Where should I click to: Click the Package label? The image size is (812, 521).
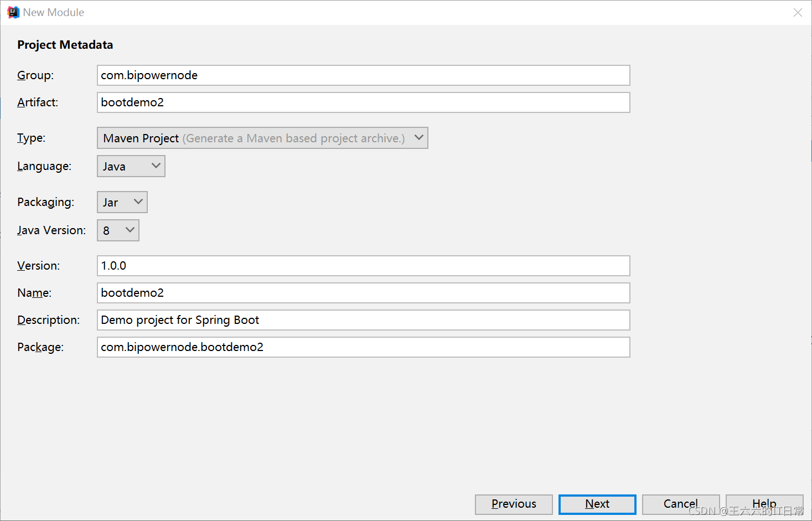(x=40, y=347)
